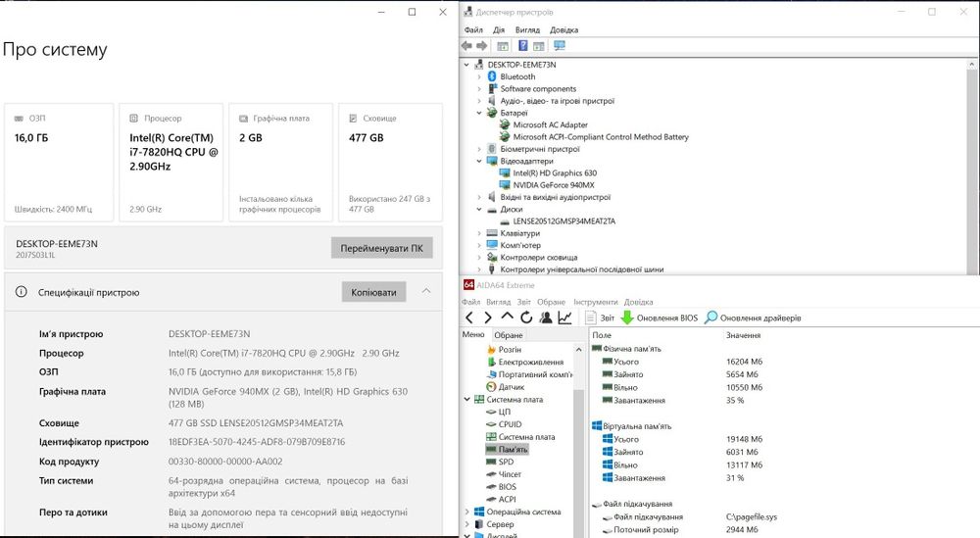Viewport: 980px width, 538px height.
Task: Click Оновлення BIOS in AIDA64 toolbar
Action: click(660, 318)
